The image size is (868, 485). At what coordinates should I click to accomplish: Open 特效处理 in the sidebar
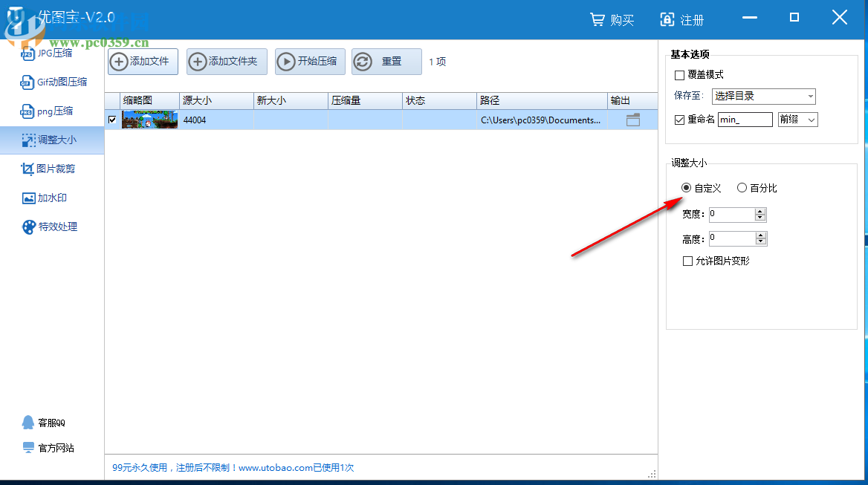[x=50, y=227]
